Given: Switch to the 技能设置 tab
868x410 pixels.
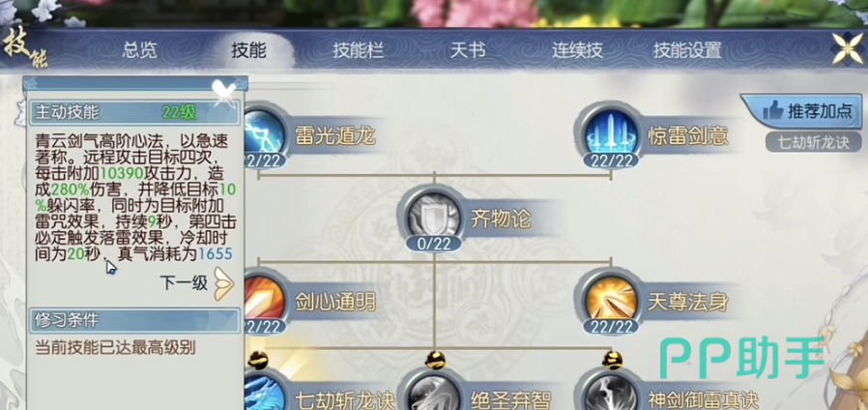Looking at the screenshot, I should (x=687, y=50).
